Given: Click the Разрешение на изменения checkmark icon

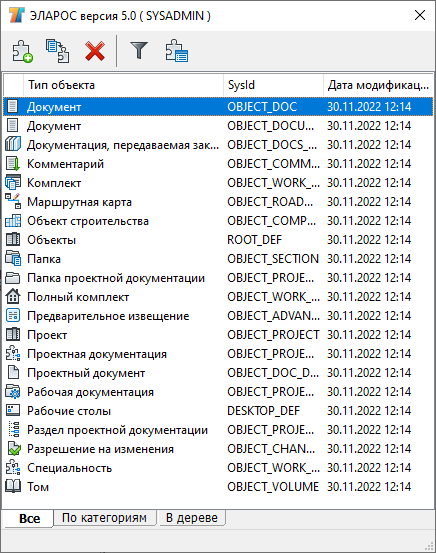Looking at the screenshot, I should (x=14, y=449).
